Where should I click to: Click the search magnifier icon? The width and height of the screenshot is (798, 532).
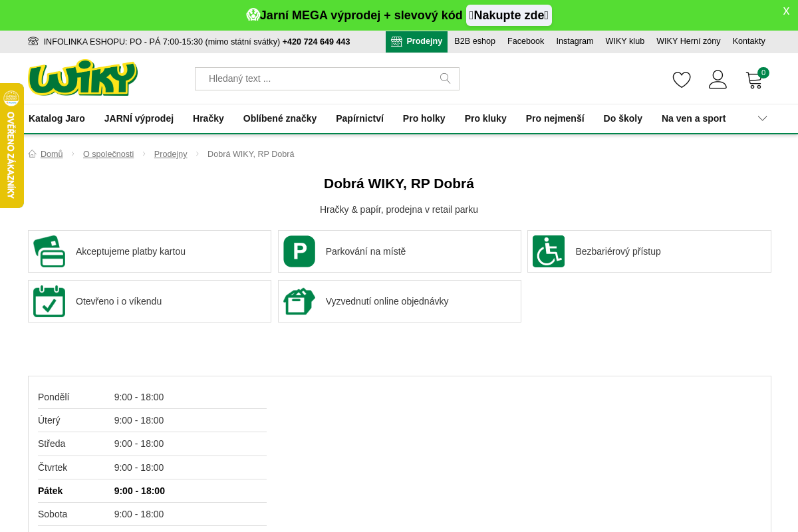446,78
